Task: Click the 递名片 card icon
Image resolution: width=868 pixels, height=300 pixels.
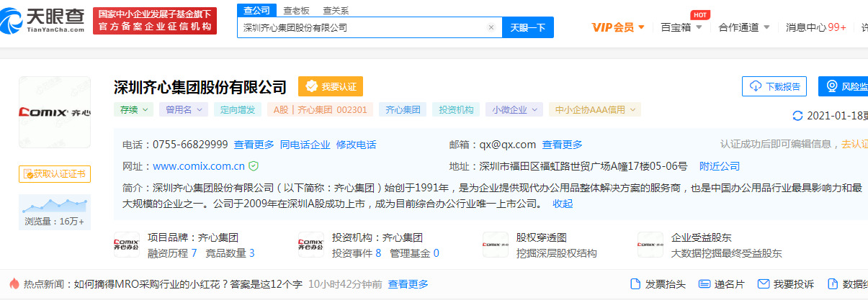Action: tap(703, 284)
